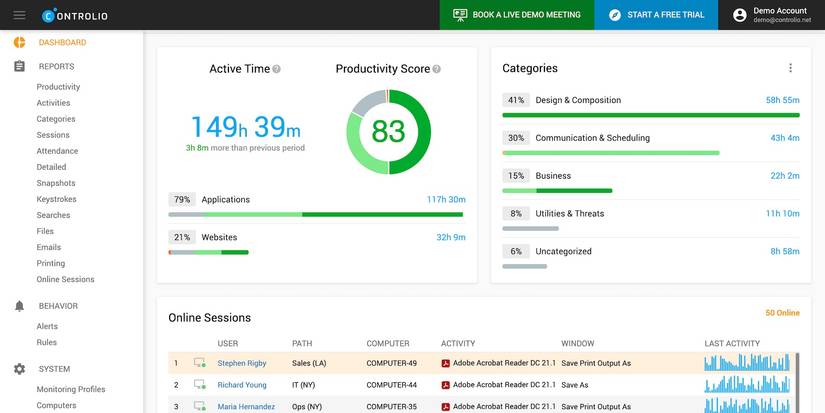825x413 pixels.
Task: Open Computers in sidebar
Action: tap(56, 406)
